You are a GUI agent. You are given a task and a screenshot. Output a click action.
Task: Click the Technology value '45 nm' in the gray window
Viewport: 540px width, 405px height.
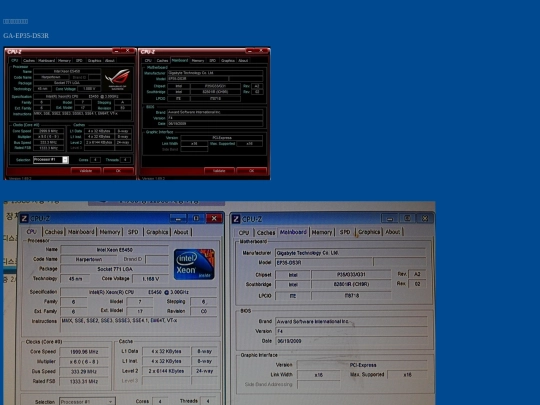tap(75, 279)
